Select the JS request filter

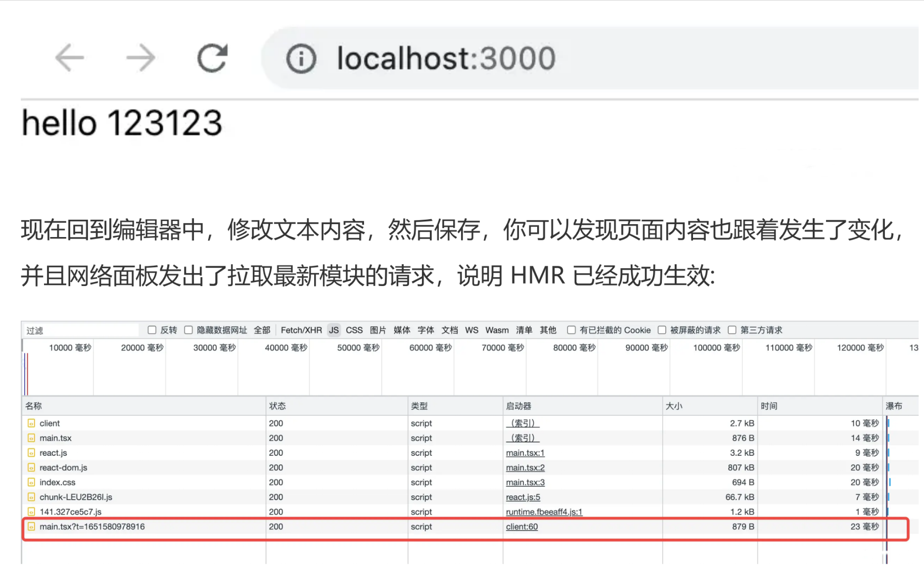point(334,330)
